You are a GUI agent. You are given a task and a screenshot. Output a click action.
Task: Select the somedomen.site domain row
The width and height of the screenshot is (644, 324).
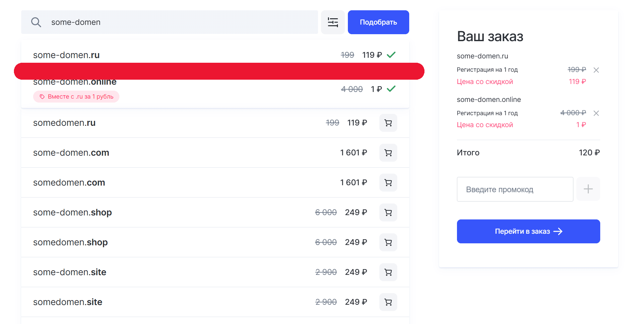[x=215, y=302]
